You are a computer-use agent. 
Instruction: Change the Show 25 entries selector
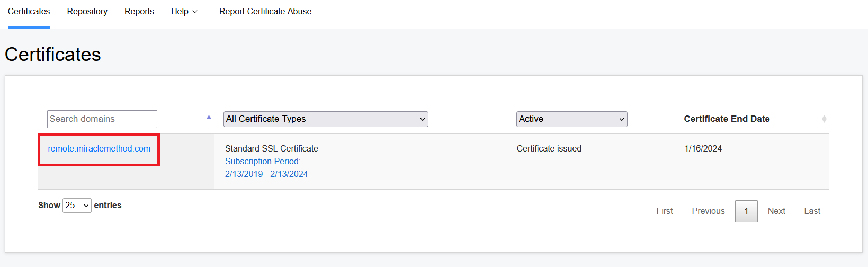coord(77,206)
